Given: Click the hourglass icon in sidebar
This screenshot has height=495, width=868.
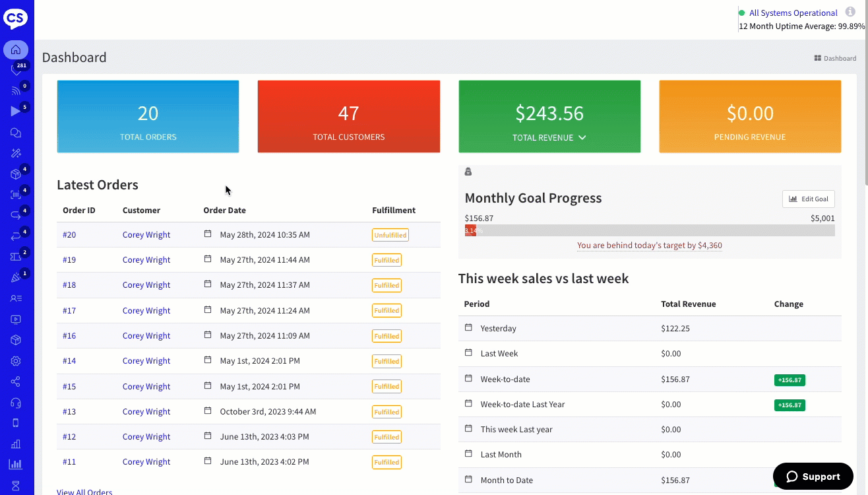Looking at the screenshot, I should point(16,485).
